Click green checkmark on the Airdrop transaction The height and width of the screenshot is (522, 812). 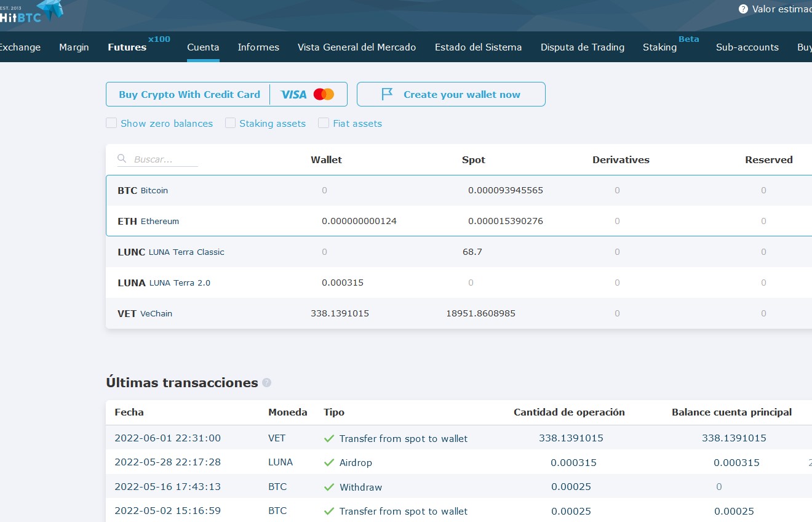329,462
